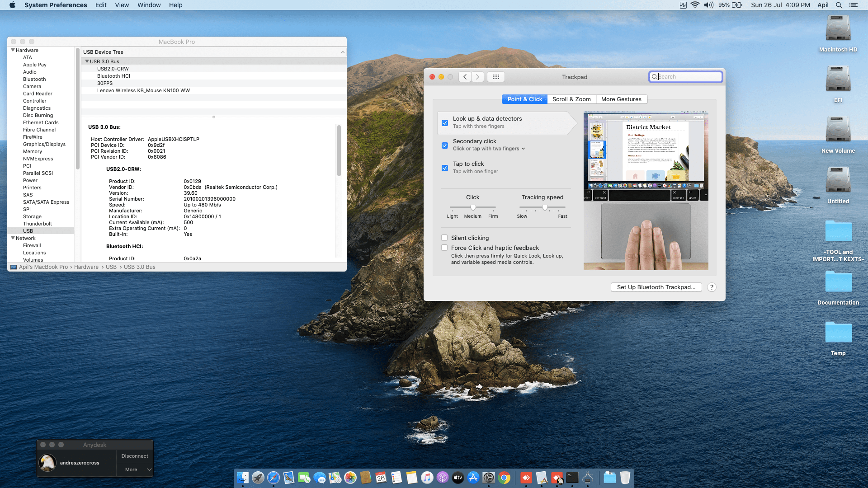The height and width of the screenshot is (488, 868).
Task: Open Calendar showing 26 in the Dock
Action: click(381, 478)
